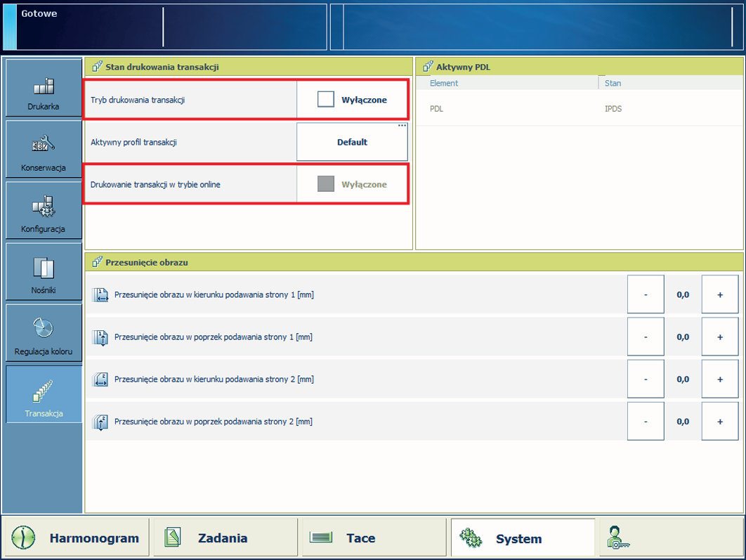Click the user key login icon

(x=619, y=538)
